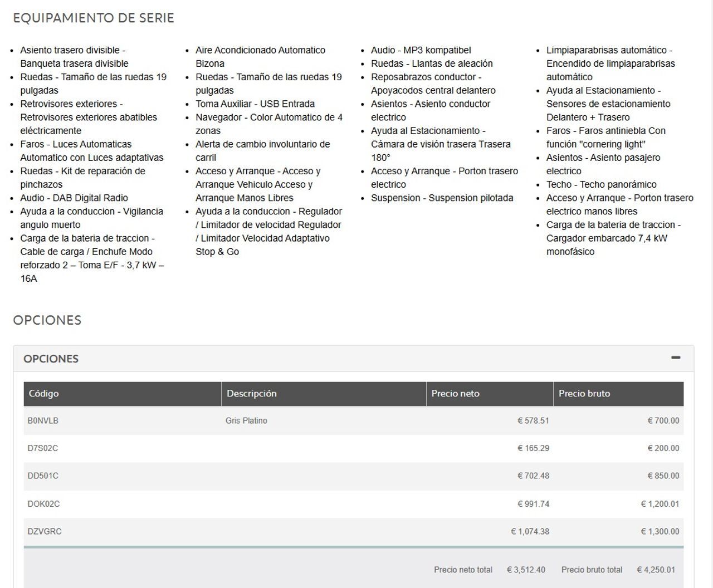Click the OPCIONES section heading above panel
The height and width of the screenshot is (588, 713).
[47, 321]
